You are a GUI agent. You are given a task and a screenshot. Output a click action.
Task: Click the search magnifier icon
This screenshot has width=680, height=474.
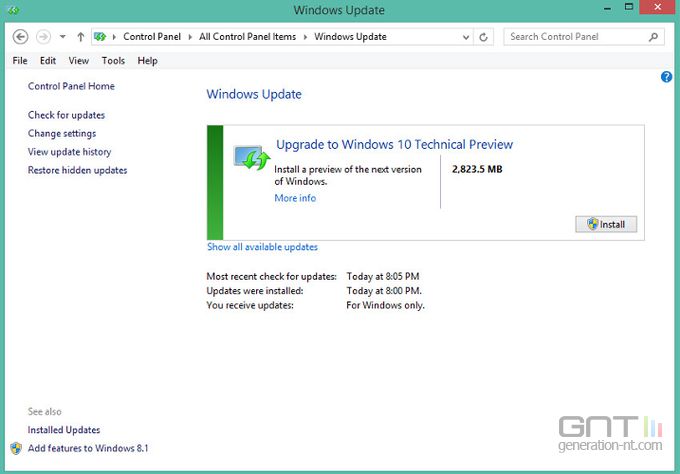(654, 37)
